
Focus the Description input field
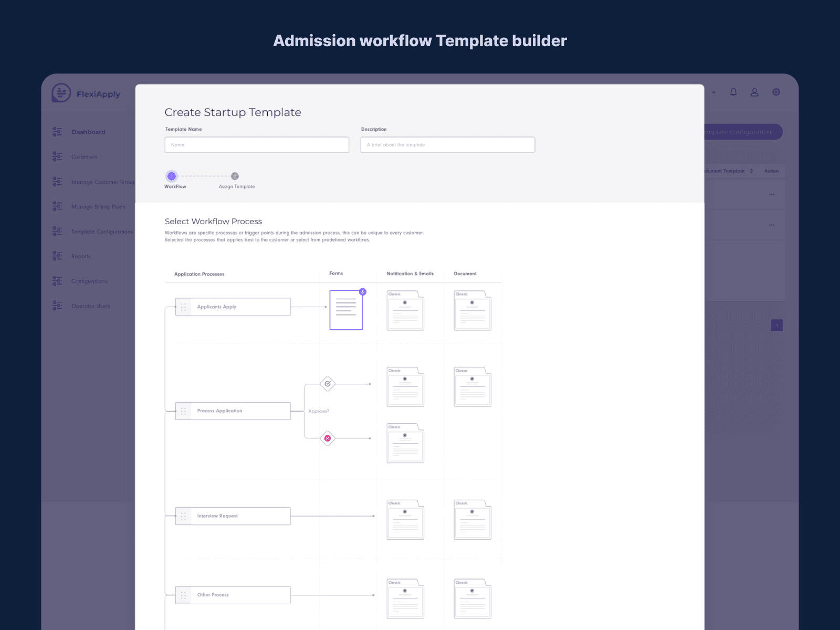[448, 145]
